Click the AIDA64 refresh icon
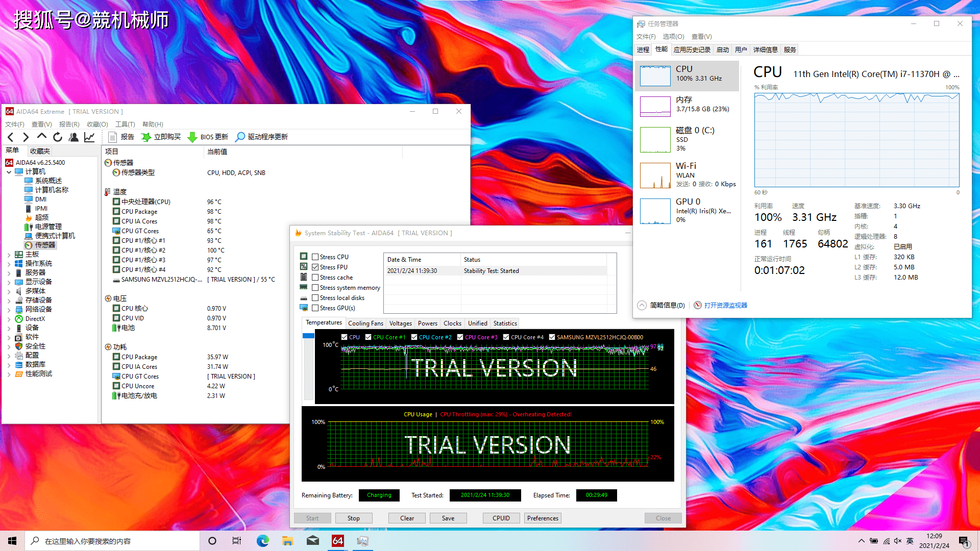Viewport: 980px width, 551px height. [x=58, y=137]
